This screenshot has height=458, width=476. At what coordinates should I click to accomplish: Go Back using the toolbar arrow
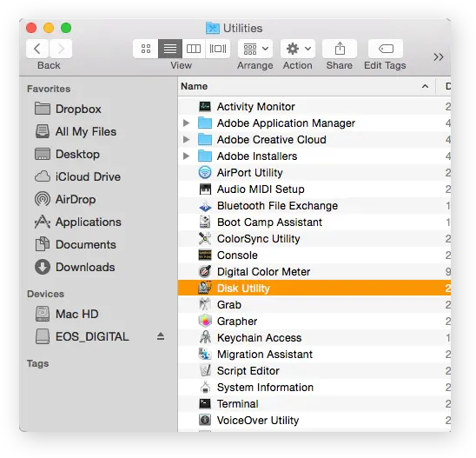[x=37, y=49]
